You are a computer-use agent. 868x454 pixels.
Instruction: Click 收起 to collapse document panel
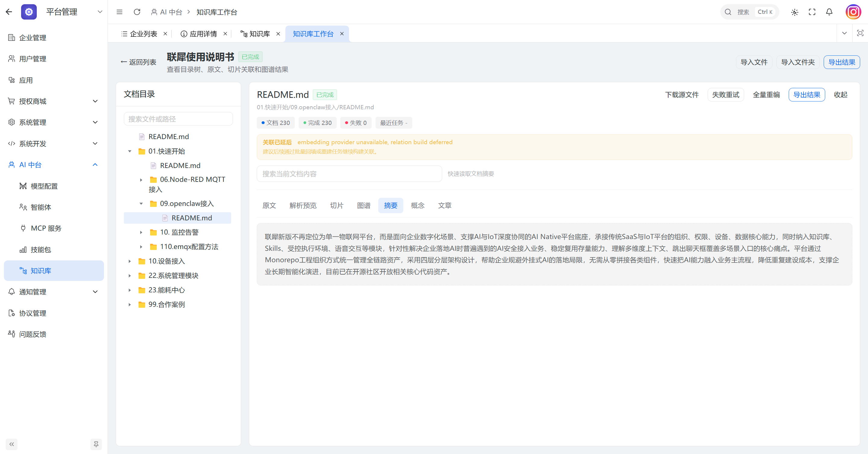click(840, 95)
